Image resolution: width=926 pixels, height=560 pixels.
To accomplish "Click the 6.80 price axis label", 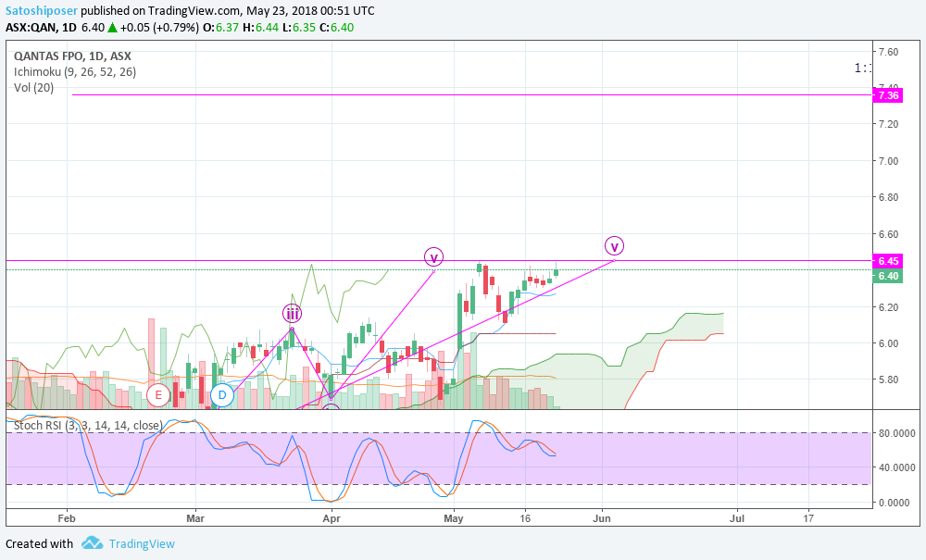I will (888, 197).
